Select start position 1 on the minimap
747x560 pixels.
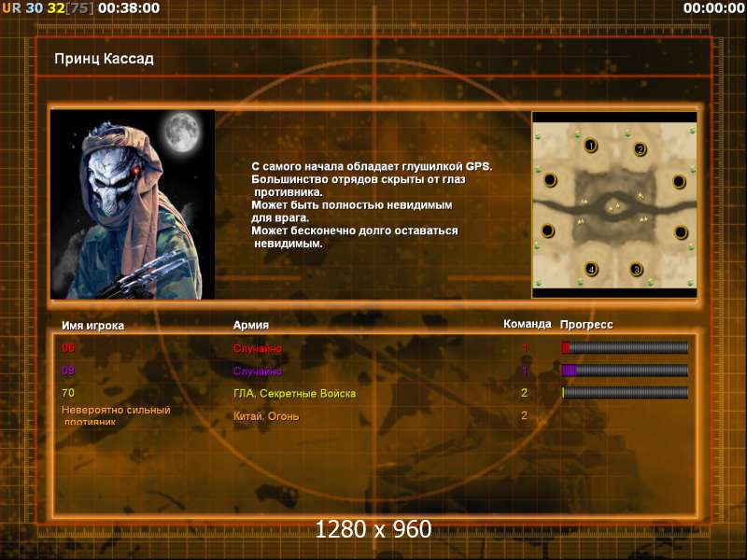click(591, 146)
